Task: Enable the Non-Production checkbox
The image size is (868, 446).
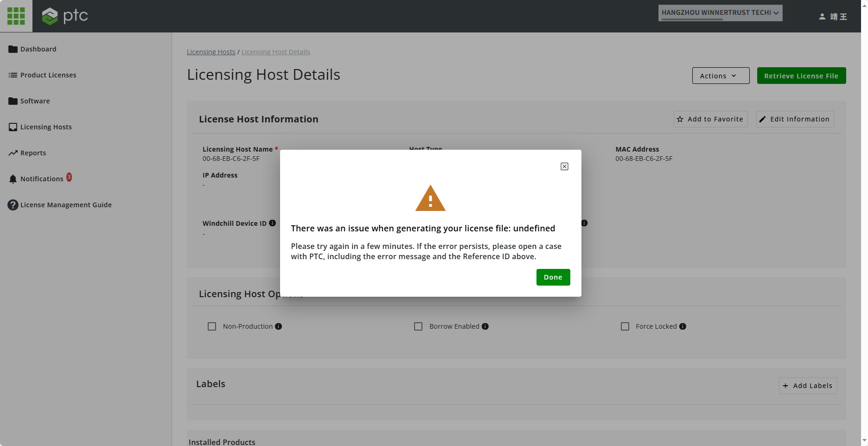Action: click(x=212, y=326)
